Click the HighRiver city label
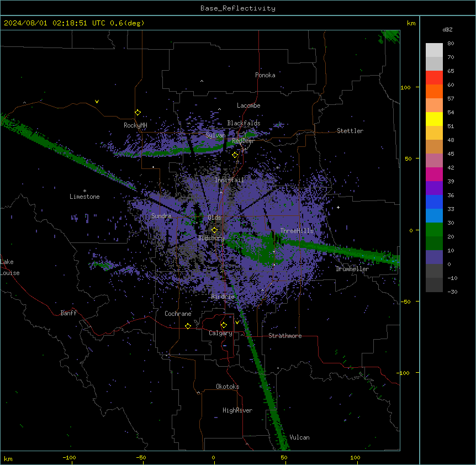Screen dimensions: 476x465 coord(237,410)
